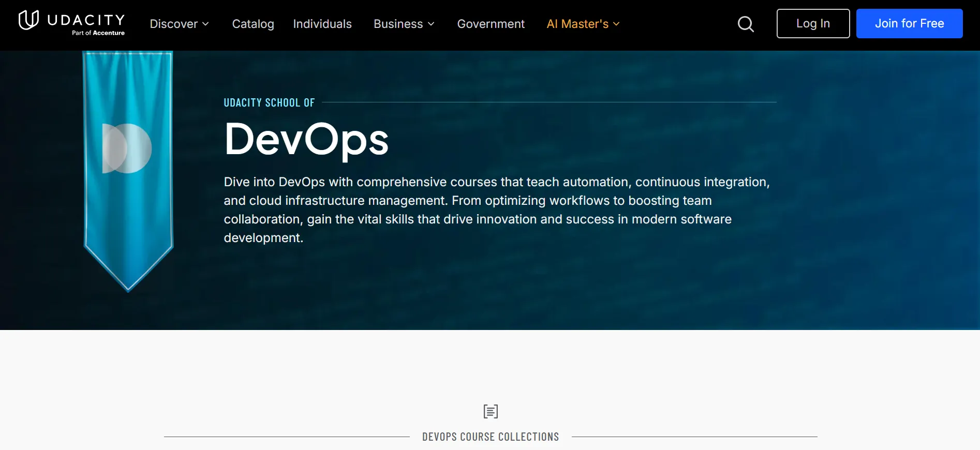The width and height of the screenshot is (980, 450).
Task: Open the Government page
Action: click(x=491, y=24)
